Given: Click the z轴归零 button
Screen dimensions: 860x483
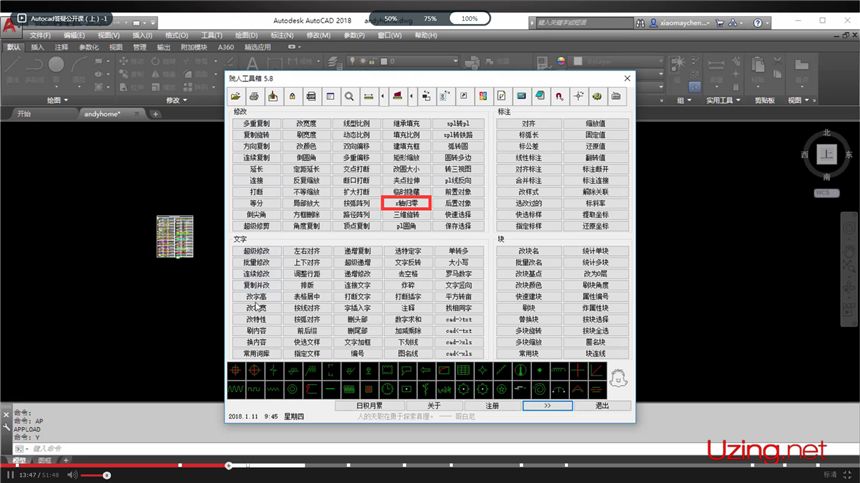Looking at the screenshot, I should [x=406, y=202].
